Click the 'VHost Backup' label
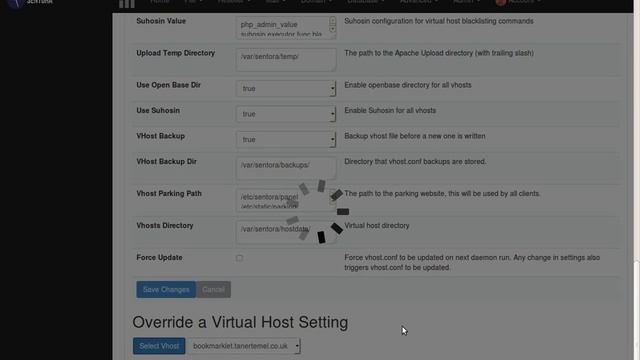Viewport: 640px width, 360px height. (x=160, y=136)
